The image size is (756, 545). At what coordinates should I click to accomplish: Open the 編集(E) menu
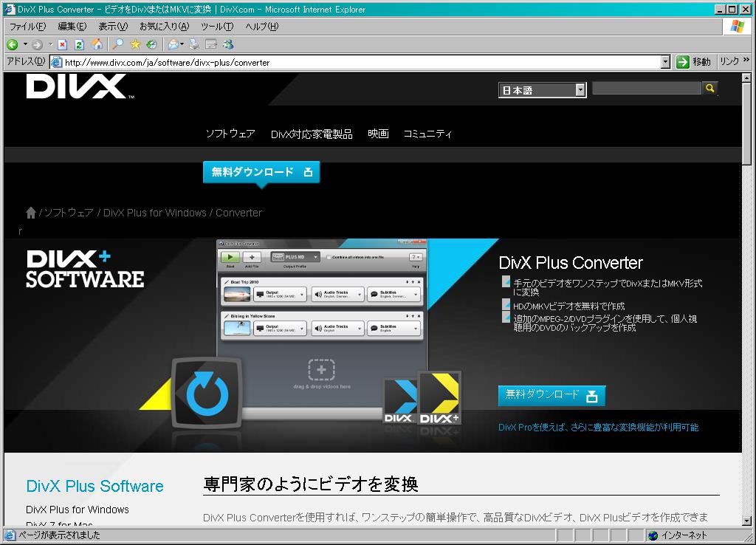tap(72, 27)
